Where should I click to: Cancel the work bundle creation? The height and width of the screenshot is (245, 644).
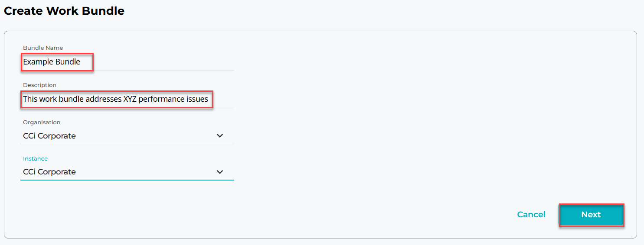click(x=531, y=215)
